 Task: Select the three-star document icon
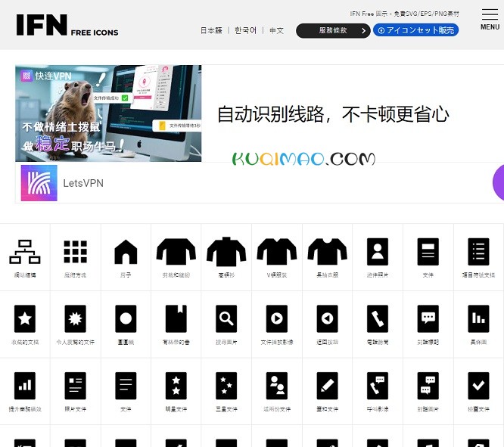click(226, 386)
